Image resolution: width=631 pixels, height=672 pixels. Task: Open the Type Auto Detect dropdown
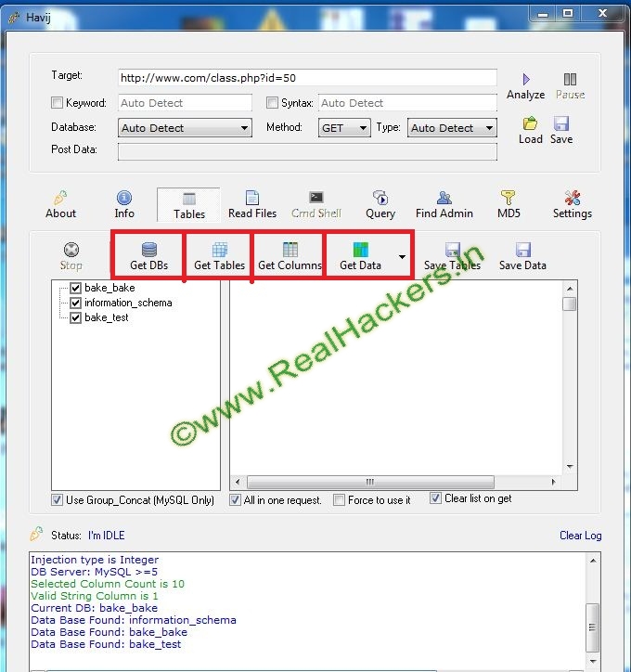452,128
